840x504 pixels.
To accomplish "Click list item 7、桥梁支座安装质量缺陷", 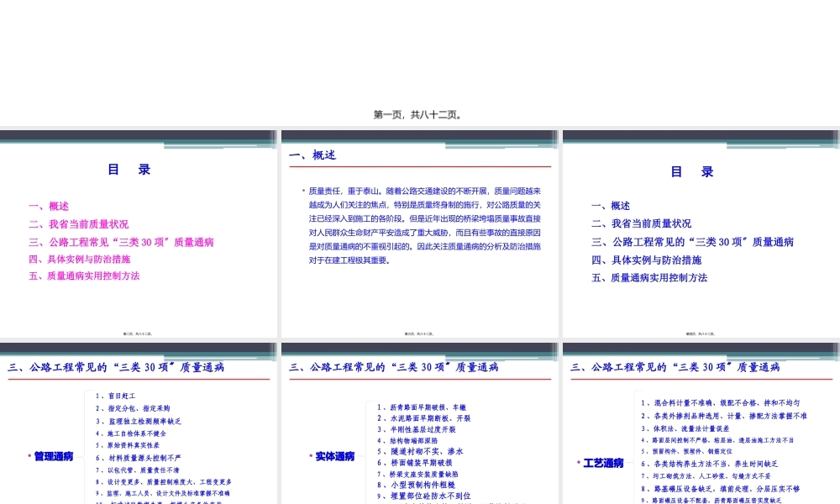I will (417, 474).
